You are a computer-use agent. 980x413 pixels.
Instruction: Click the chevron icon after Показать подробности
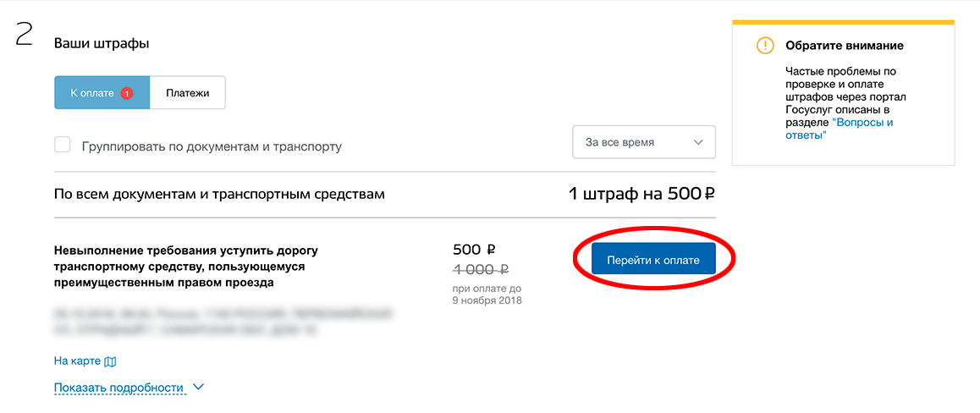click(x=199, y=388)
